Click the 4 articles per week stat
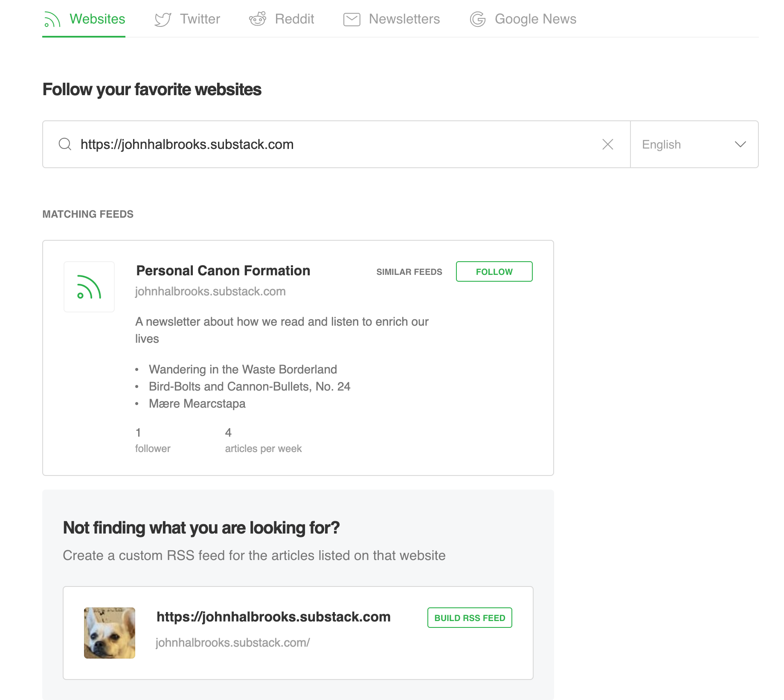The width and height of the screenshot is (784, 700). click(x=263, y=440)
